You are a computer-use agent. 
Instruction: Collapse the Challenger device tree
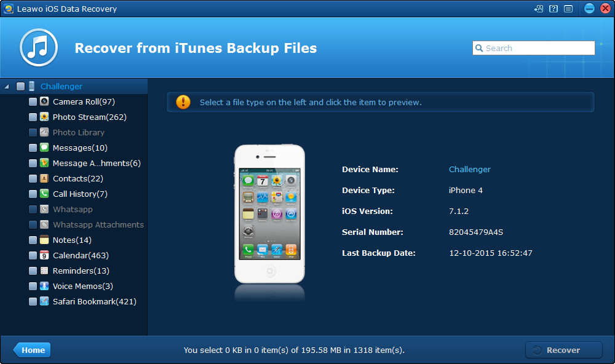point(7,87)
